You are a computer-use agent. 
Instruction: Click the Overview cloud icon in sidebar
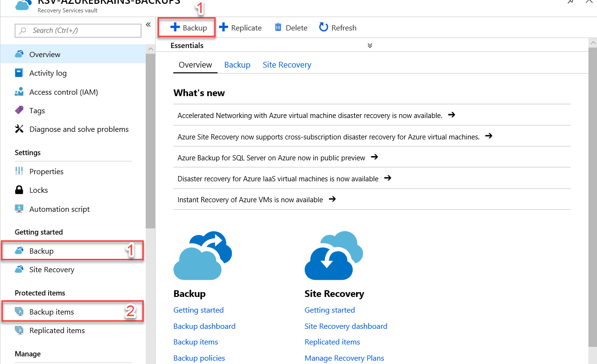(x=19, y=54)
